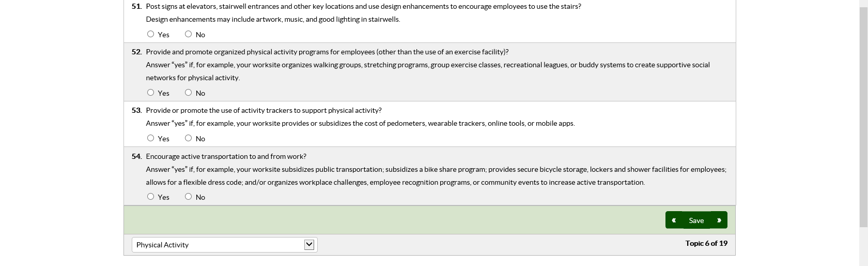
Task: Go to previous topic with left arrow
Action: [674, 220]
